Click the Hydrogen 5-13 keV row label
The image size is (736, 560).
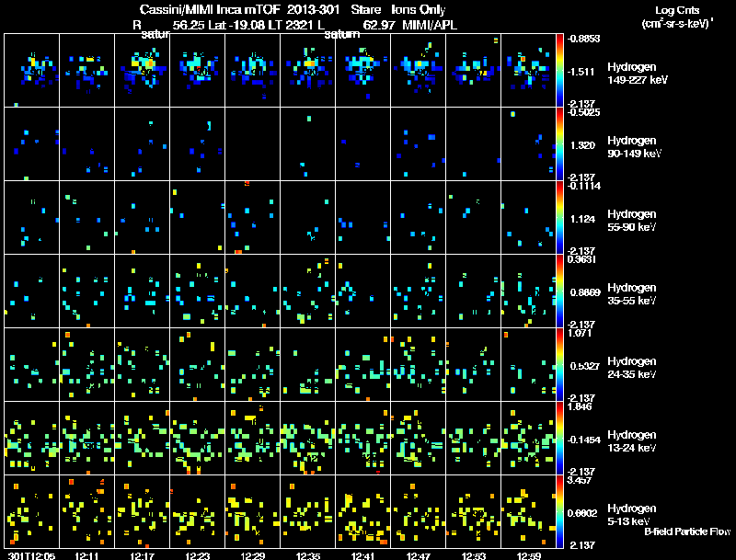631,515
